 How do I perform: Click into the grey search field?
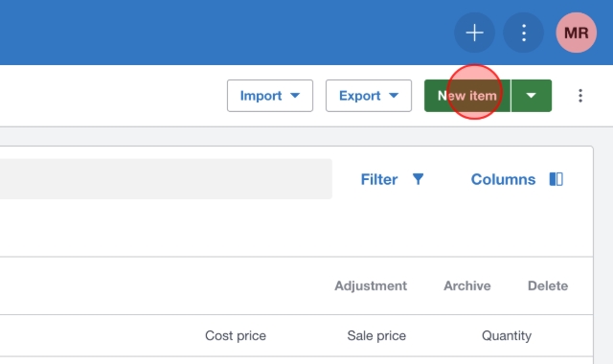point(166,179)
